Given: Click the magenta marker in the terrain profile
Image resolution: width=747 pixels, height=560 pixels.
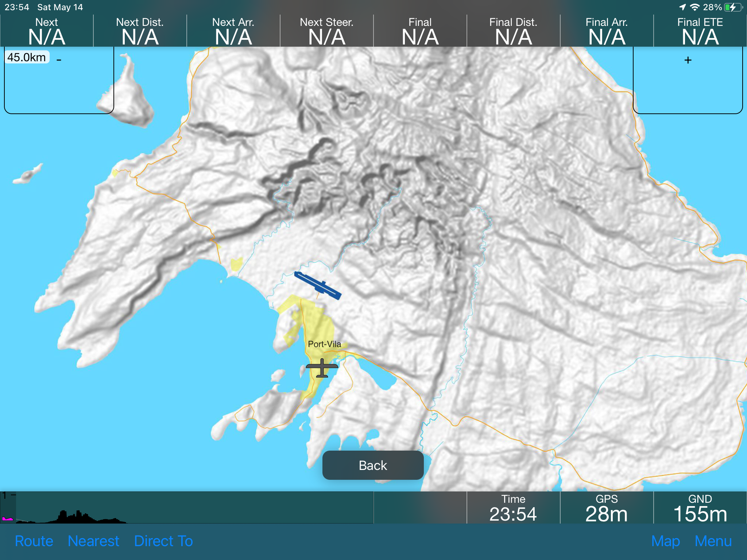Looking at the screenshot, I should (x=7, y=518).
